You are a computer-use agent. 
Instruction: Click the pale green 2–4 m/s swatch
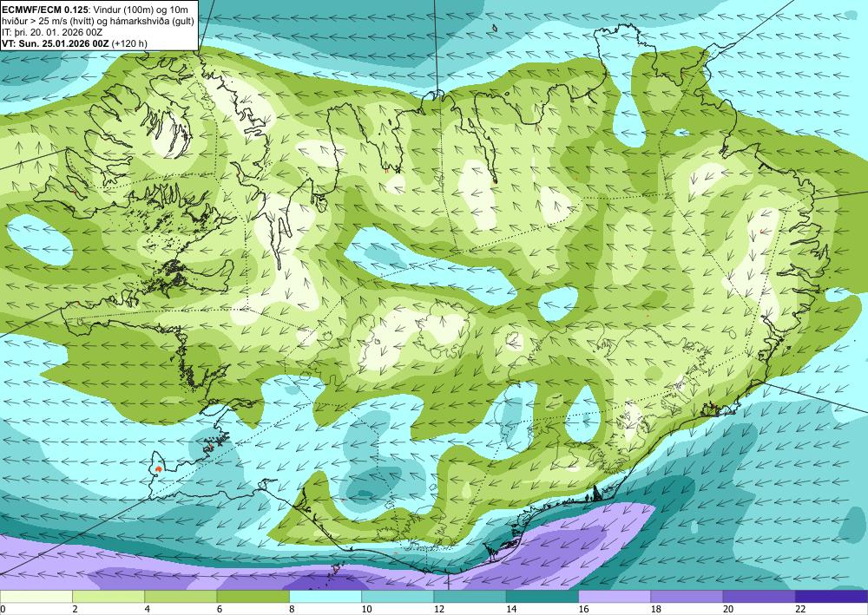[x=108, y=597]
